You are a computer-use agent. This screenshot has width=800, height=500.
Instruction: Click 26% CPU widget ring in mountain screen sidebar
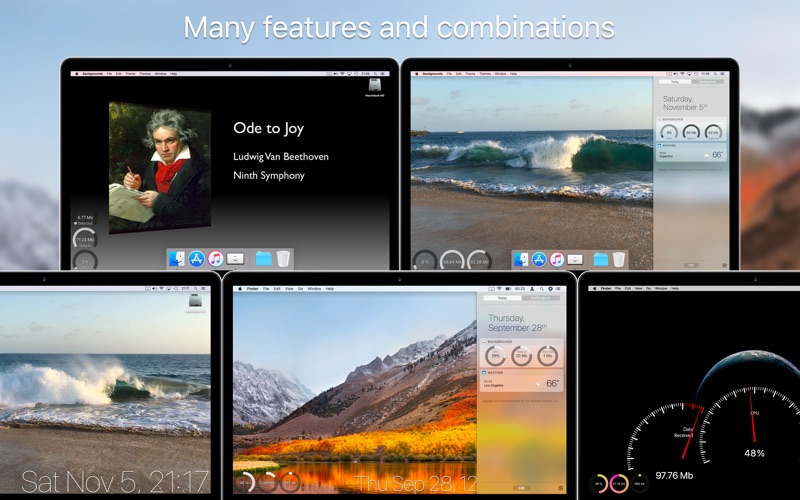495,356
